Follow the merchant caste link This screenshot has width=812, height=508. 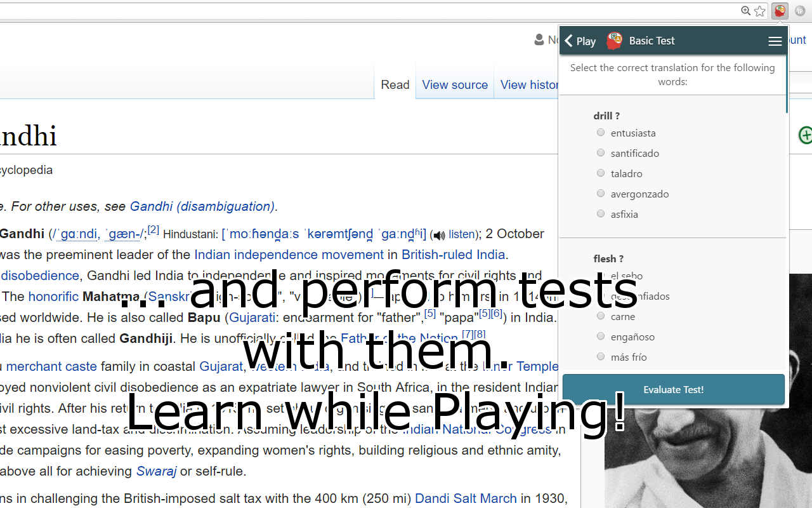pos(51,366)
